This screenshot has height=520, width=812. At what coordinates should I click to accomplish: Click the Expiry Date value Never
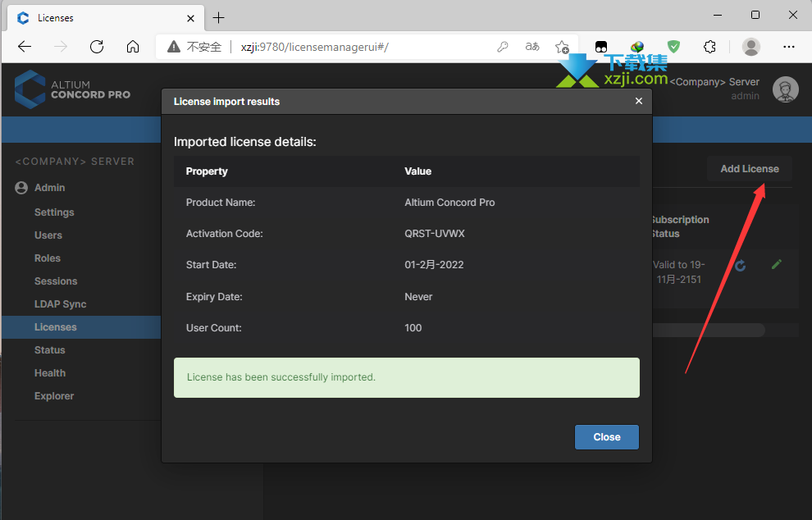(x=418, y=297)
